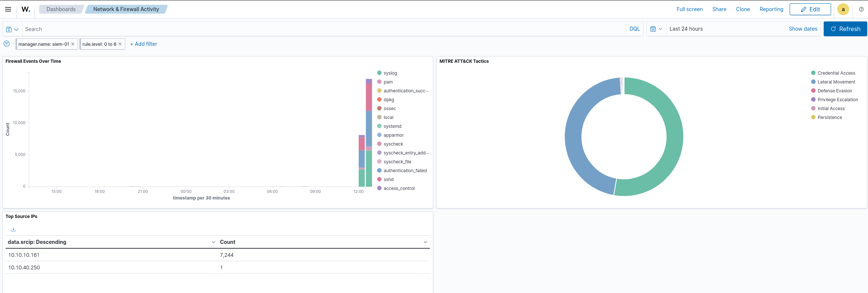Select the Network & Firewall Activity breadcrumb

[x=126, y=9]
